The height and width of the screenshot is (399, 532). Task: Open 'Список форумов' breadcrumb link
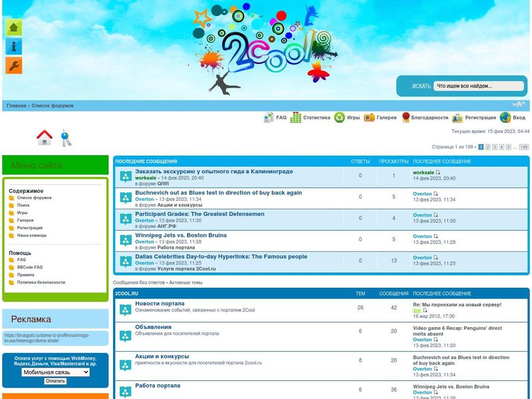coord(53,106)
